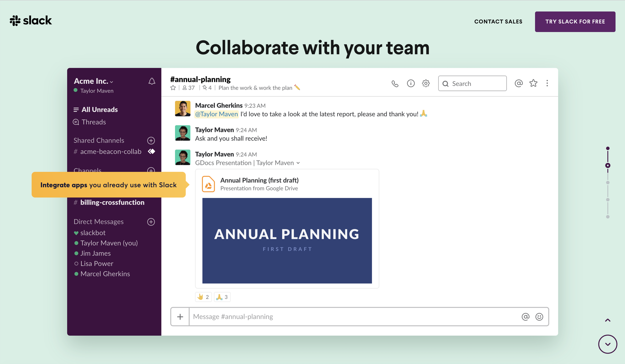Image resolution: width=625 pixels, height=364 pixels.
Task: Click Try Slack For Free button
Action: (x=575, y=22)
